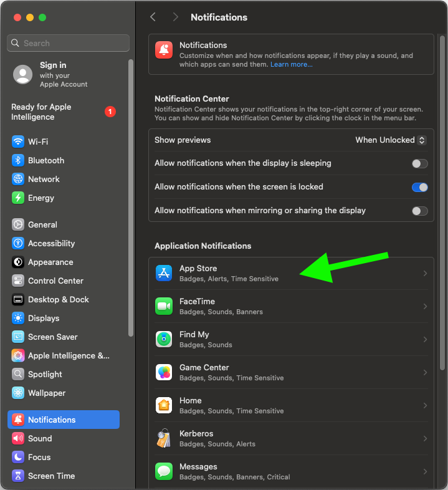Select Notifications in the sidebar
448x490 pixels.
64,420
